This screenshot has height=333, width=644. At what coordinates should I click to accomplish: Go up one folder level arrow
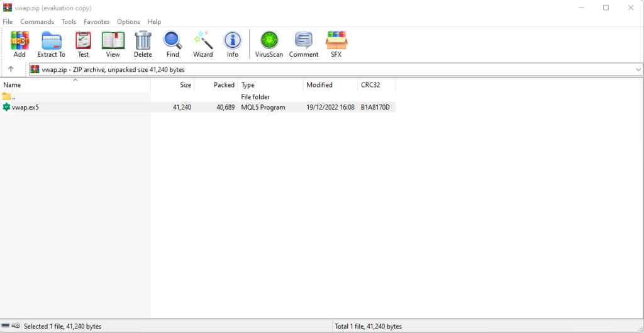pyautogui.click(x=11, y=69)
